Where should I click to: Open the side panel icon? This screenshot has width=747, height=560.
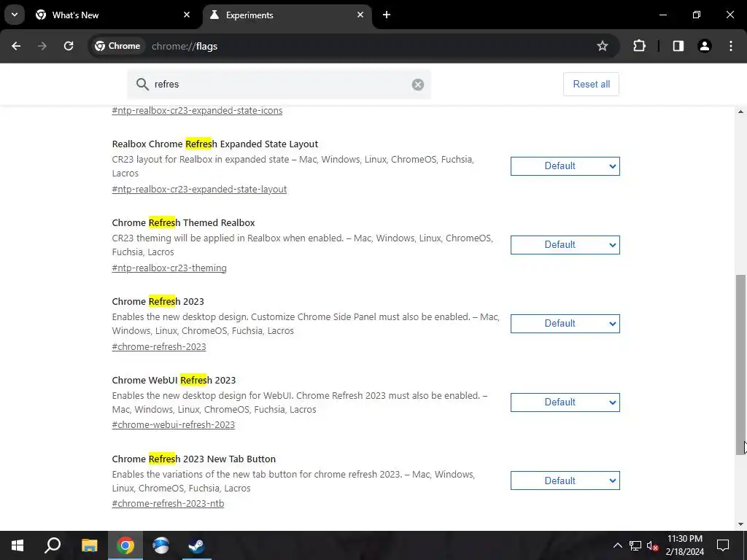tap(678, 46)
